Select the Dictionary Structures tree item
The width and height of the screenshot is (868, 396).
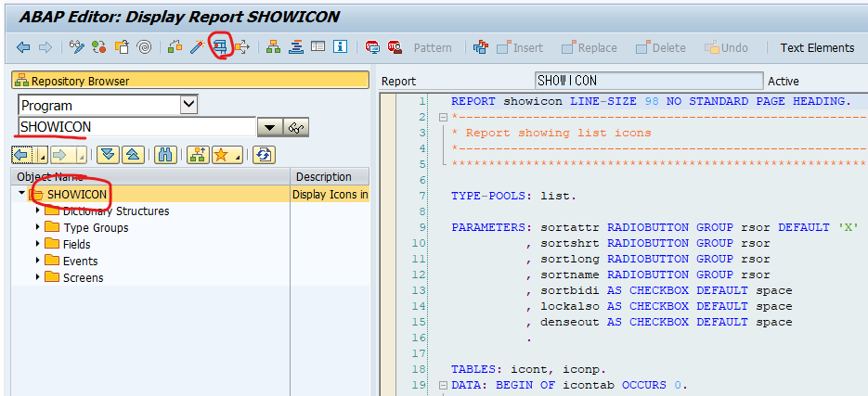click(116, 211)
